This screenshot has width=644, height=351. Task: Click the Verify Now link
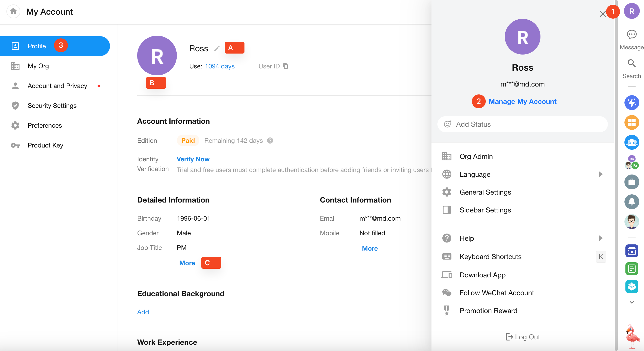pyautogui.click(x=193, y=159)
